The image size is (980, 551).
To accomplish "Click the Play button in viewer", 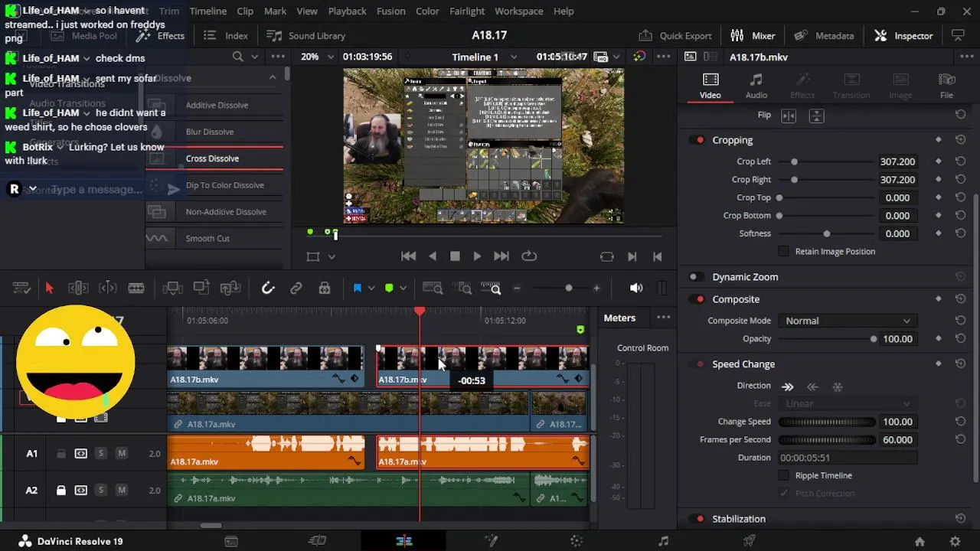I will 477,256.
